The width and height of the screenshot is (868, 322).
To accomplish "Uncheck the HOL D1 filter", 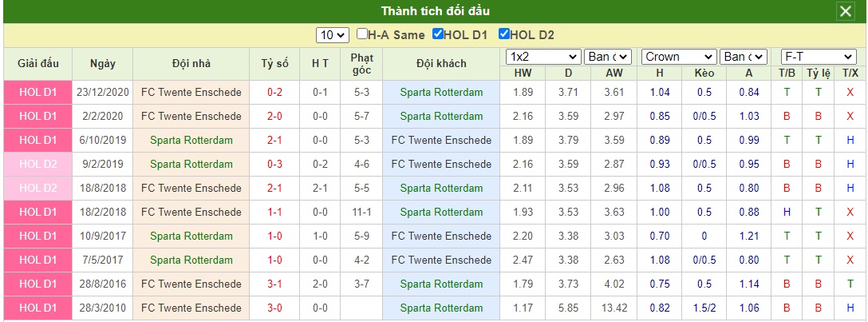I will pyautogui.click(x=438, y=34).
